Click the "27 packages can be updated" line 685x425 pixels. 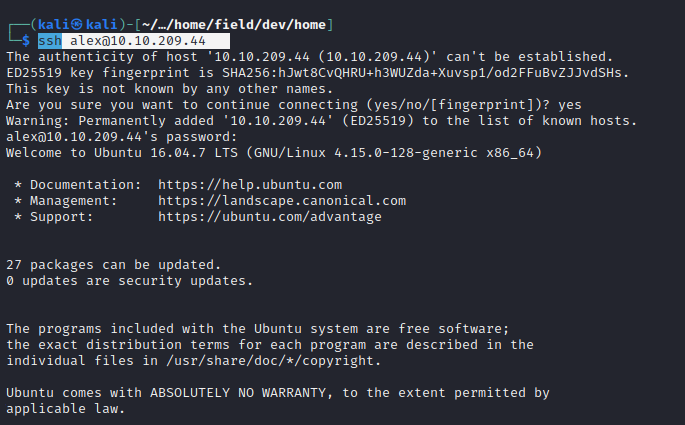[x=113, y=264]
